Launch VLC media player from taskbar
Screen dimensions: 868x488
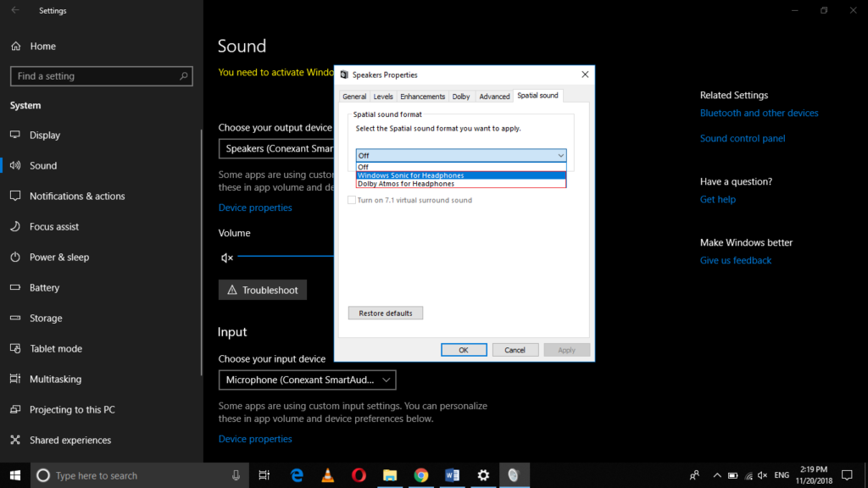328,475
